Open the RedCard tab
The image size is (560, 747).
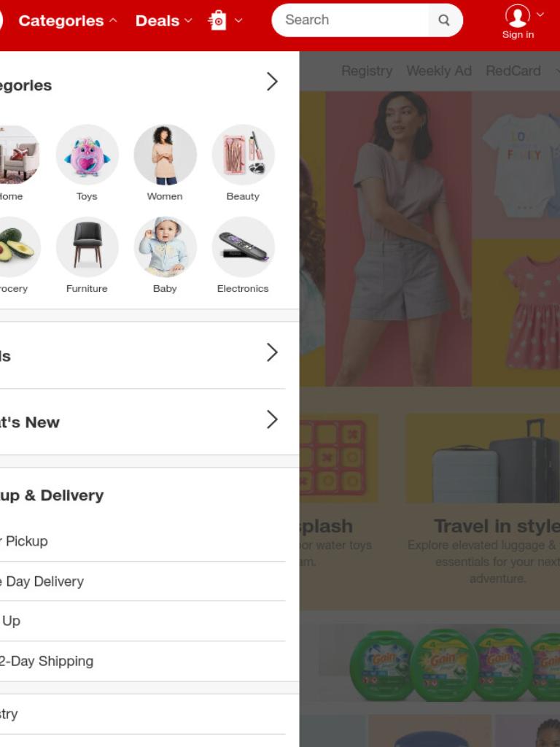pos(513,71)
